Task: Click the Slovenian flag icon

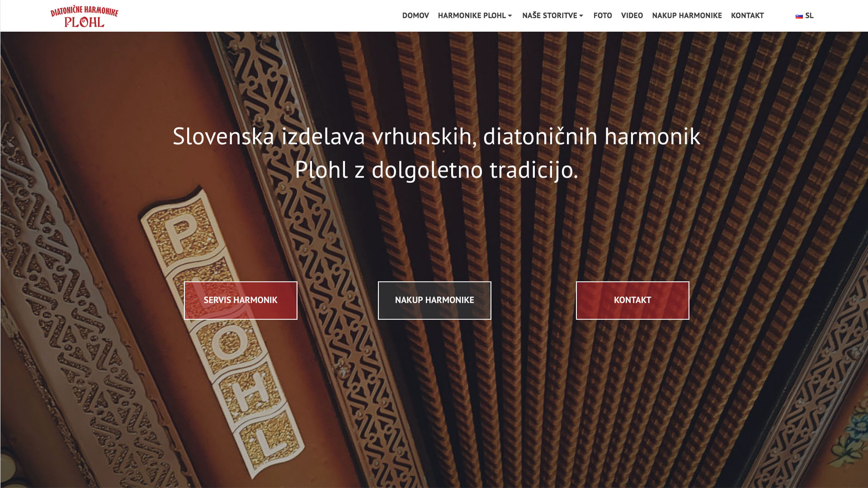Action: click(x=799, y=16)
